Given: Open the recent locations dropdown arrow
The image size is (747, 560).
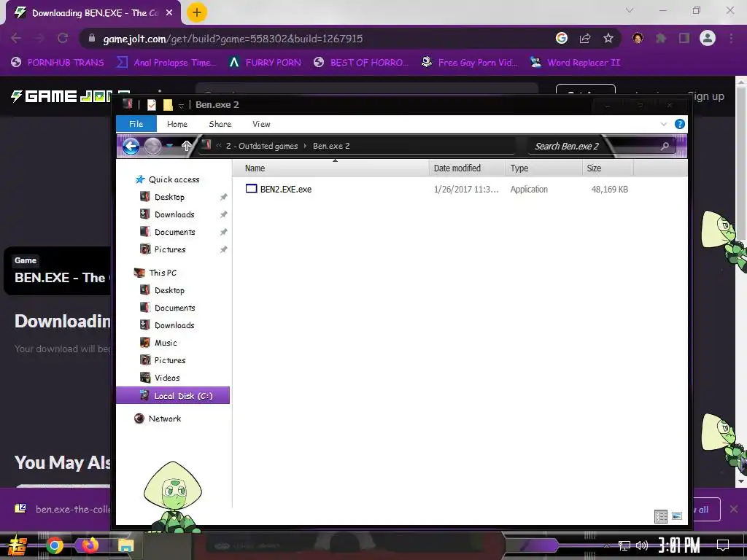Looking at the screenshot, I should pyautogui.click(x=169, y=146).
